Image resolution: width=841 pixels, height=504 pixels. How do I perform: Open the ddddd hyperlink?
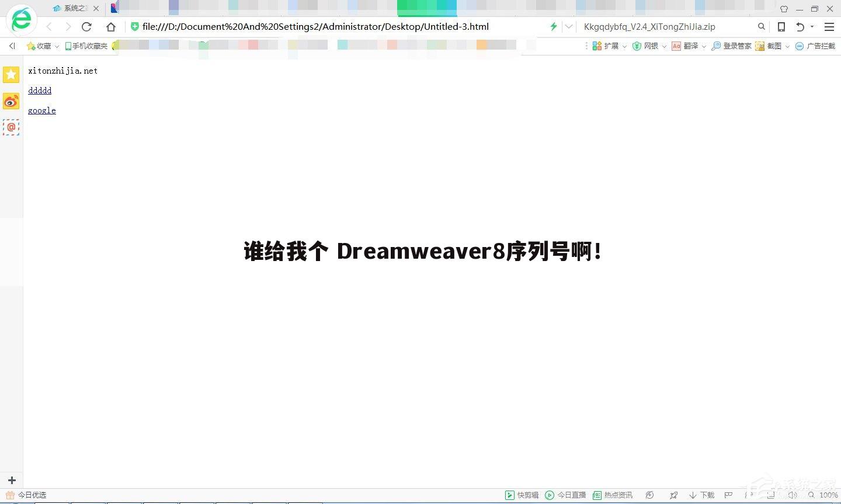coord(40,91)
